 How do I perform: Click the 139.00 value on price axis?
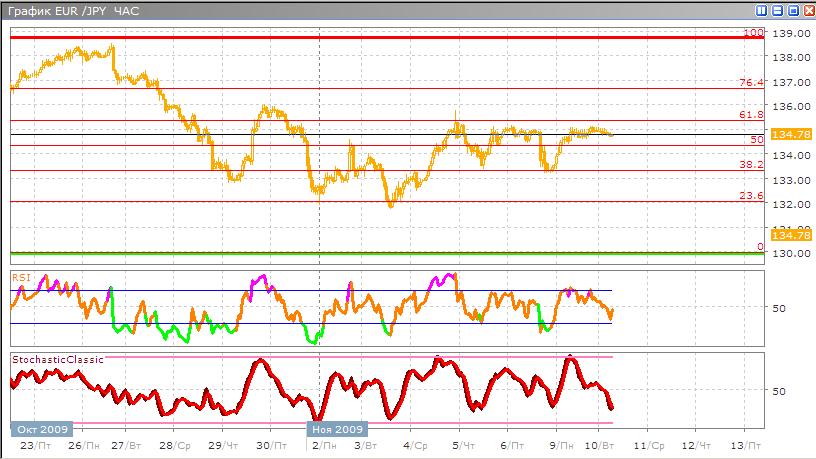click(x=783, y=33)
